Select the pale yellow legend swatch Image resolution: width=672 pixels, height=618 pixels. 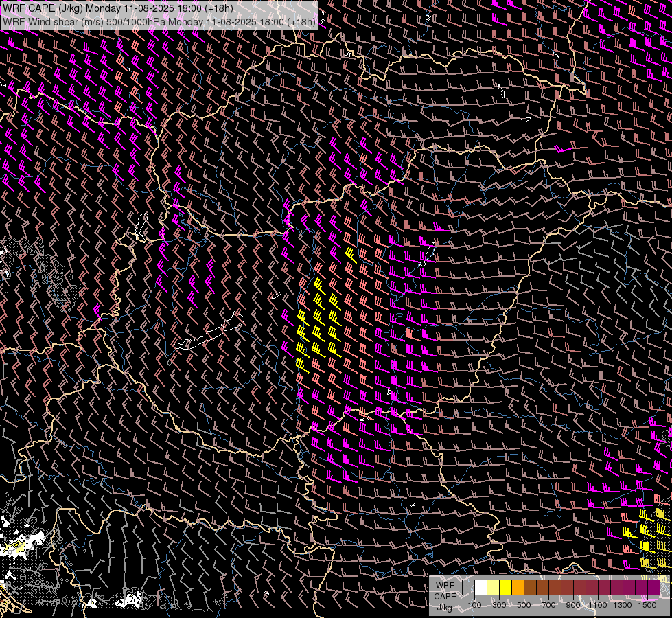tap(494, 587)
